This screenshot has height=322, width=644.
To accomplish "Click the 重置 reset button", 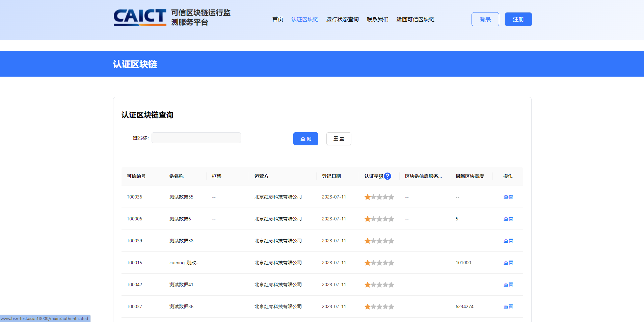I will (x=339, y=139).
